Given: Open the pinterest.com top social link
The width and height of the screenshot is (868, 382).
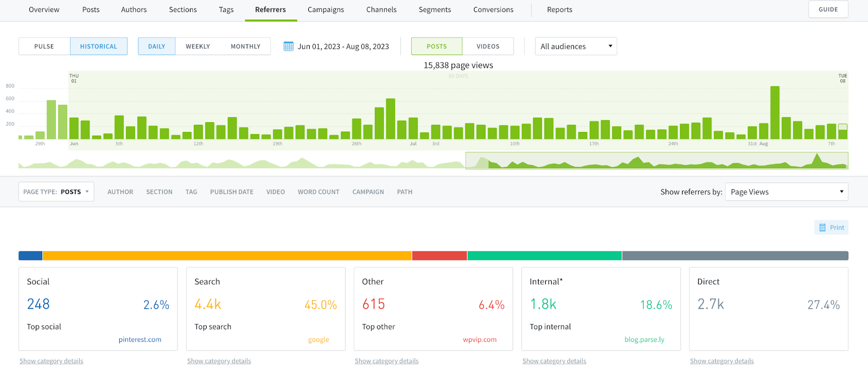Looking at the screenshot, I should pyautogui.click(x=140, y=340).
